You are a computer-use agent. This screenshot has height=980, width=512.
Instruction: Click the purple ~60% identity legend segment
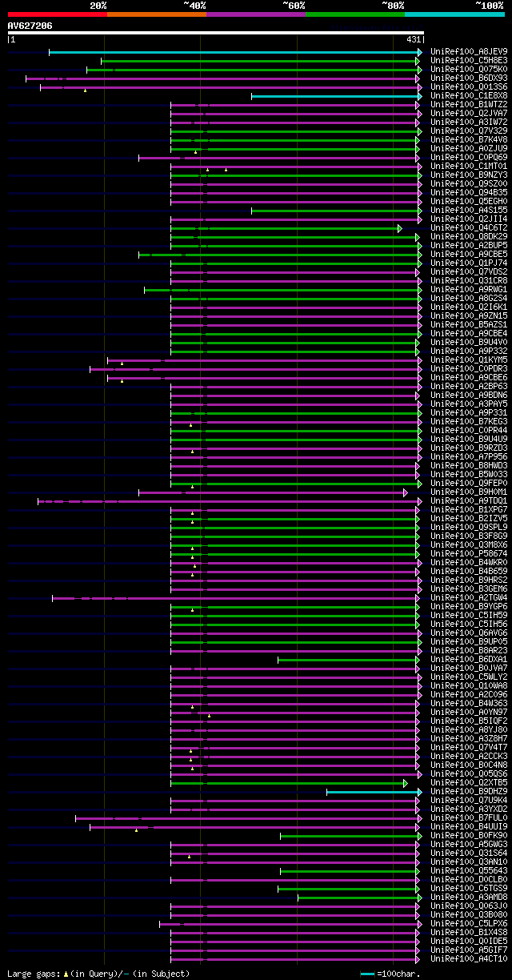(256, 14)
